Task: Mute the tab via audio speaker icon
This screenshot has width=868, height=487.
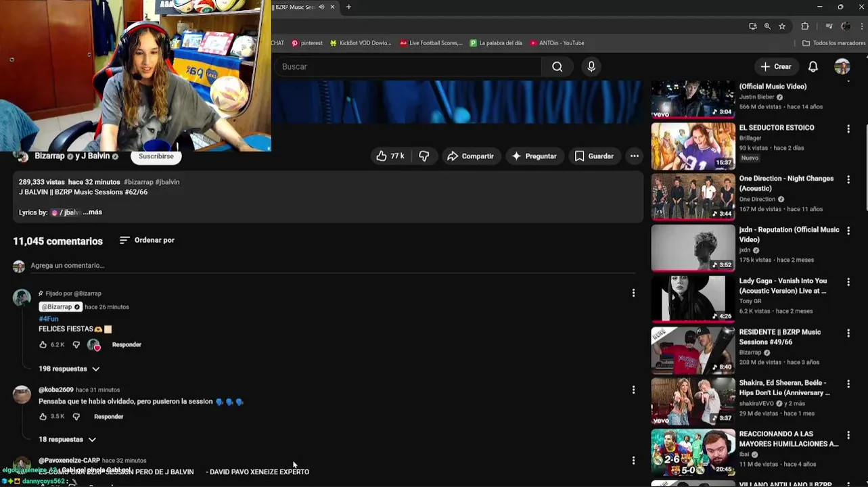Action: point(321,7)
